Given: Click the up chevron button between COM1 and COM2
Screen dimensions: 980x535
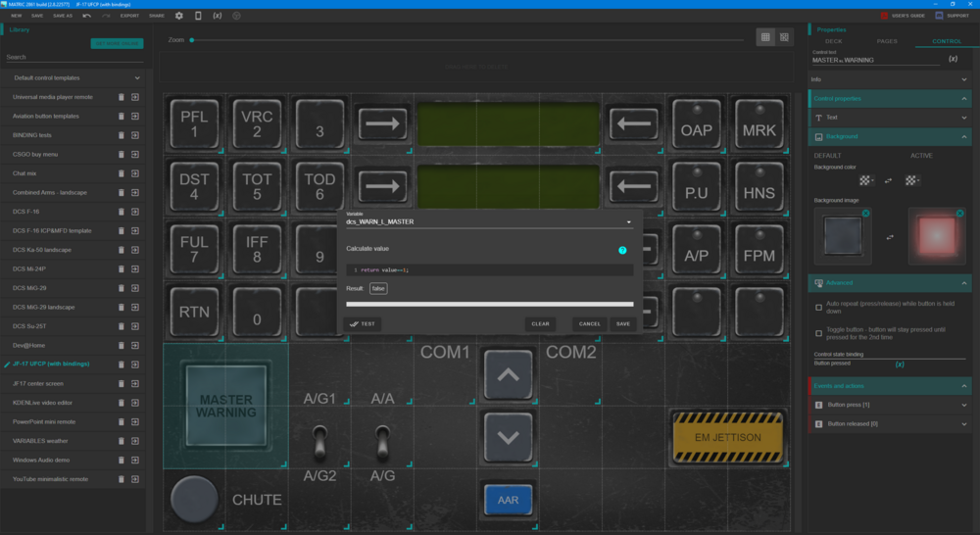Looking at the screenshot, I should [x=508, y=374].
